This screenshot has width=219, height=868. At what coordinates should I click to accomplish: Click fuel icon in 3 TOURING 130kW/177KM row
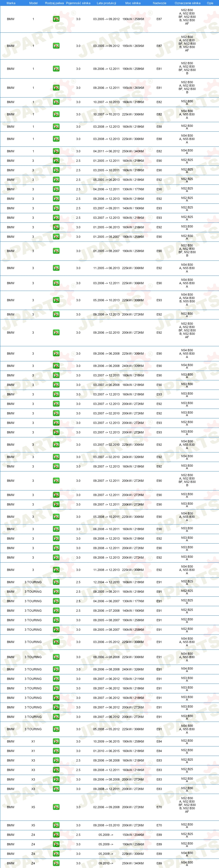point(56,601)
